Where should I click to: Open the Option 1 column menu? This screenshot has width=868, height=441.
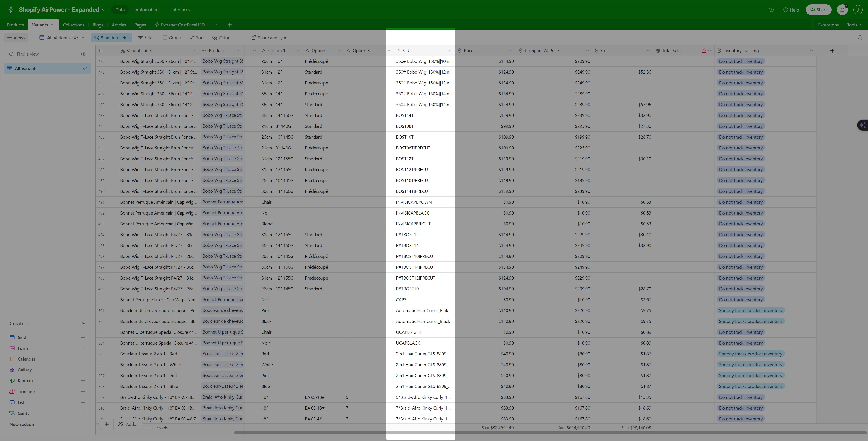[x=298, y=51]
